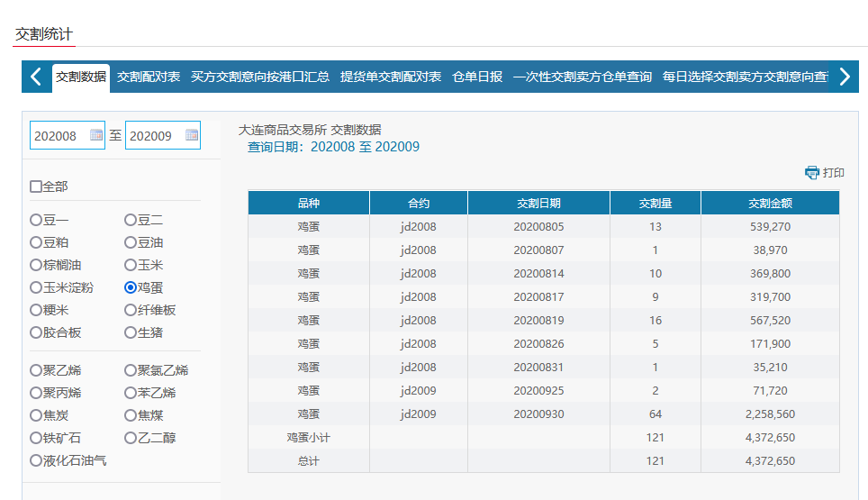Click the start date field 202008
Viewport: 868px width, 500px height.
click(x=59, y=136)
